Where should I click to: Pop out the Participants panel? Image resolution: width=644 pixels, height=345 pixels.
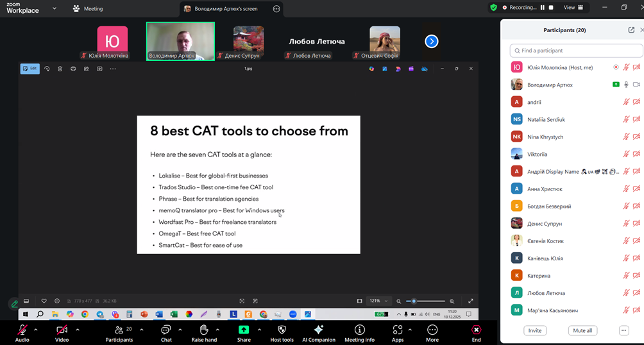tap(631, 30)
